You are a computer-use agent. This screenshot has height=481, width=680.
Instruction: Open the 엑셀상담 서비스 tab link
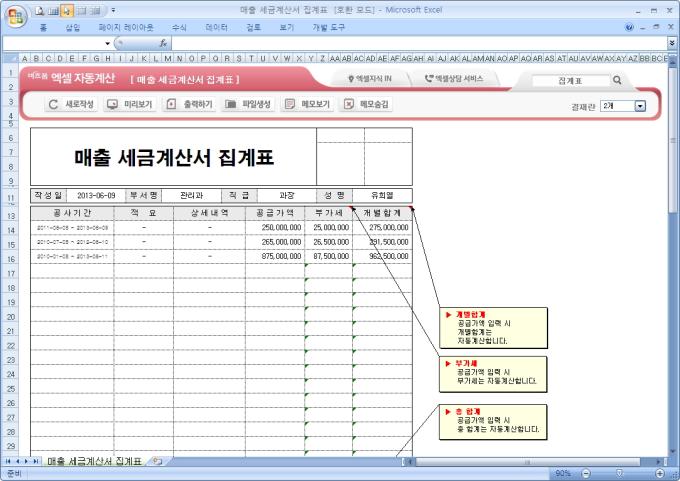pos(454,79)
